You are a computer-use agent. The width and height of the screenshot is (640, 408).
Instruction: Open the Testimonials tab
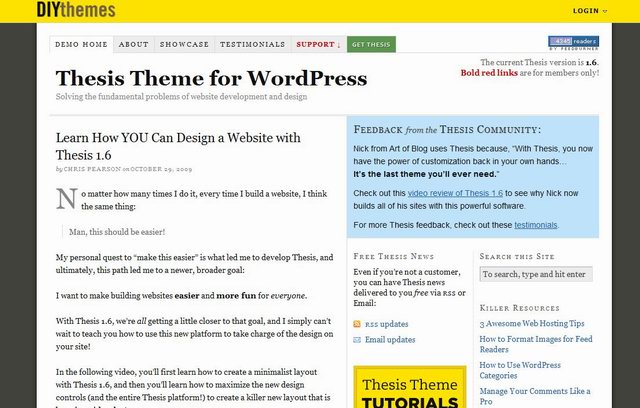253,44
